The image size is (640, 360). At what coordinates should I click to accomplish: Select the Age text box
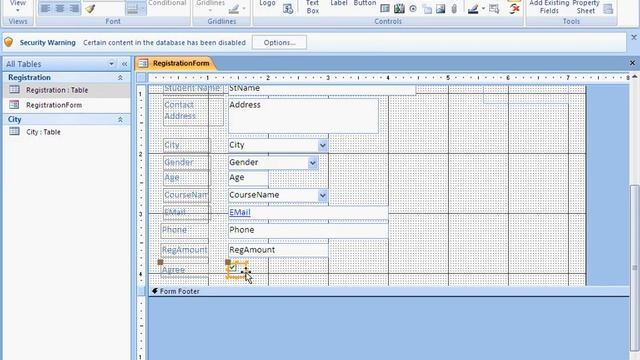click(x=248, y=178)
